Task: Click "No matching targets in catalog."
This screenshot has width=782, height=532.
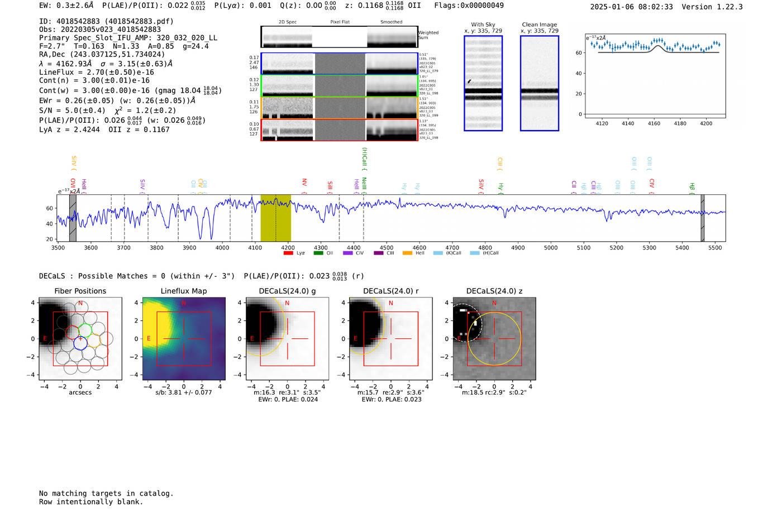Action: click(x=106, y=493)
